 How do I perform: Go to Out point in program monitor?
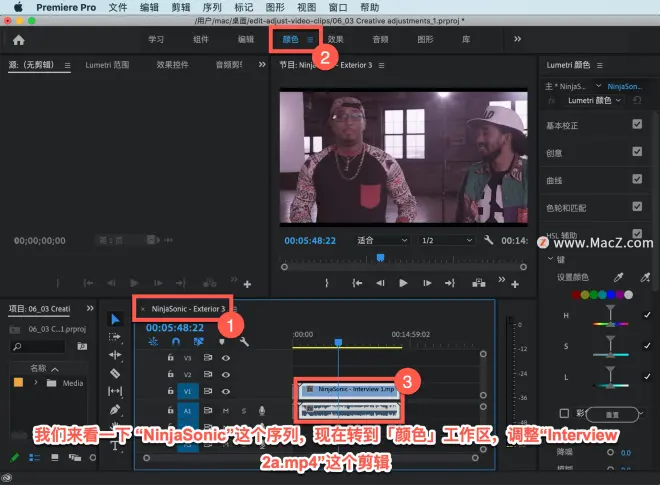[450, 283]
